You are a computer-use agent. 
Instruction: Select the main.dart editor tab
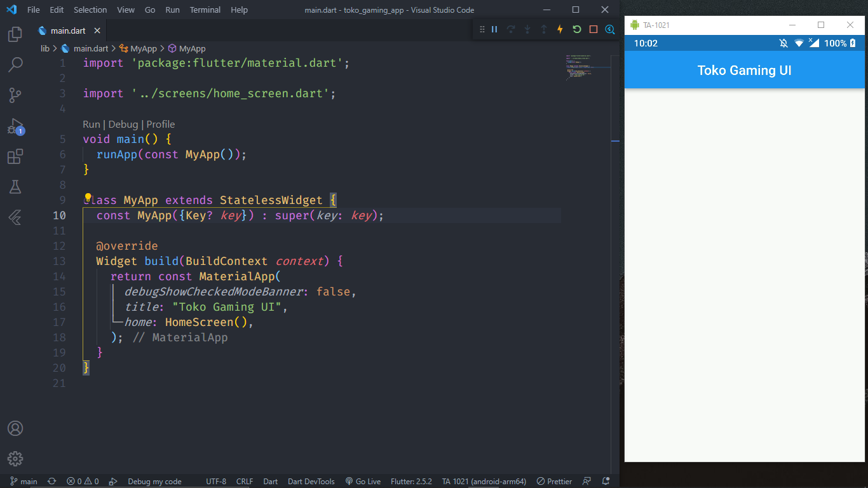click(70, 30)
